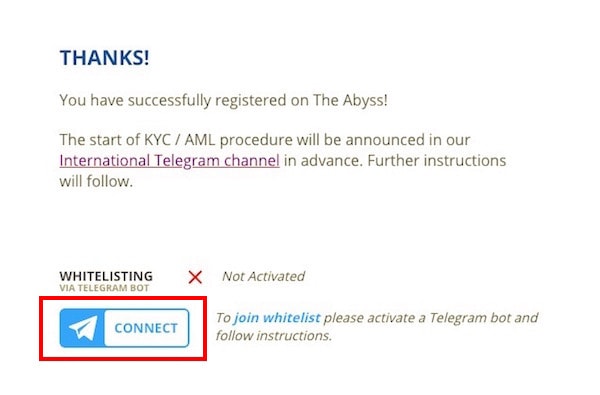The height and width of the screenshot is (395, 600).
Task: Follow the join whitelist link
Action: click(277, 318)
